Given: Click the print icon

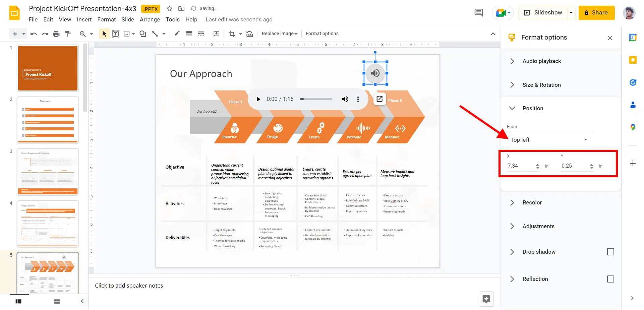Looking at the screenshot, I should point(56,34).
